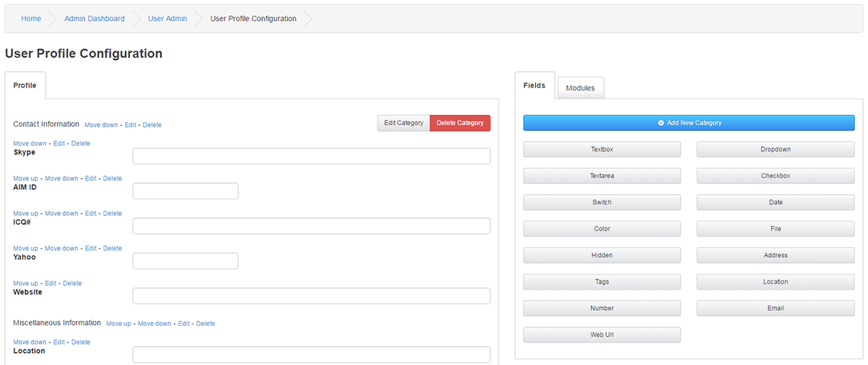Move down the Yahoo field

tap(61, 248)
